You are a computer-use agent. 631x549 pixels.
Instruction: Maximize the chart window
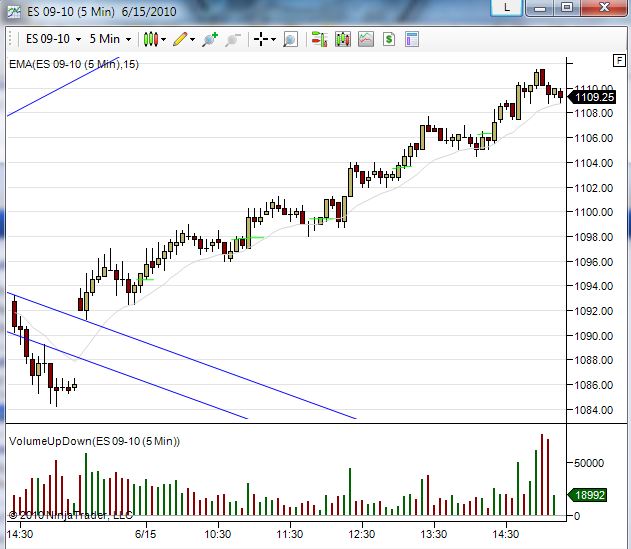(x=567, y=7)
